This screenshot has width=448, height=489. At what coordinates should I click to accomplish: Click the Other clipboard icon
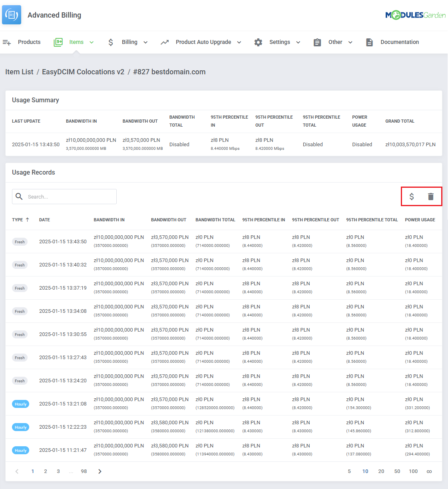click(317, 42)
